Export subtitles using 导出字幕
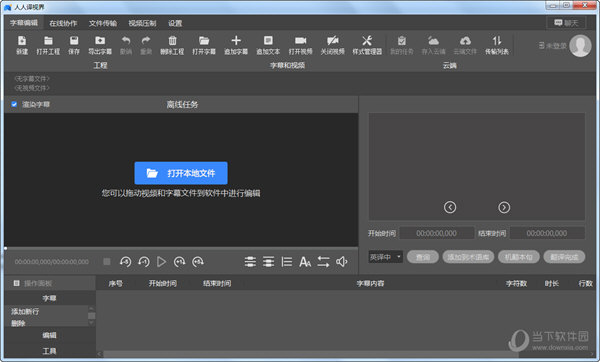 pos(100,45)
